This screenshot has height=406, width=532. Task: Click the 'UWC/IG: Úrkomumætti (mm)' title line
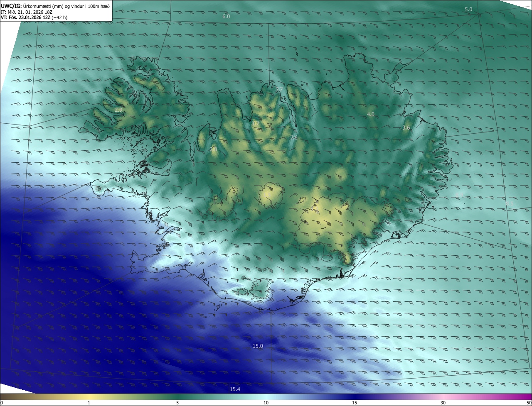pos(55,6)
